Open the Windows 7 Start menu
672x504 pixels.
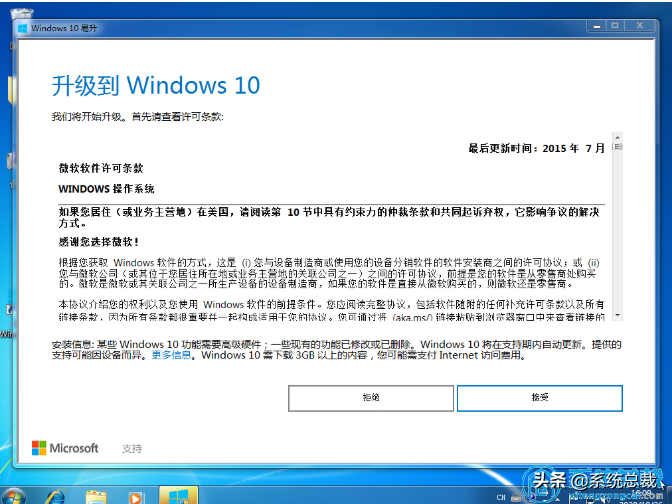click(x=13, y=497)
